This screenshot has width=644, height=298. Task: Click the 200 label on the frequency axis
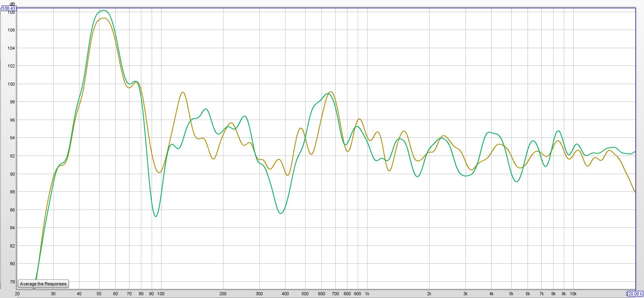click(x=223, y=294)
